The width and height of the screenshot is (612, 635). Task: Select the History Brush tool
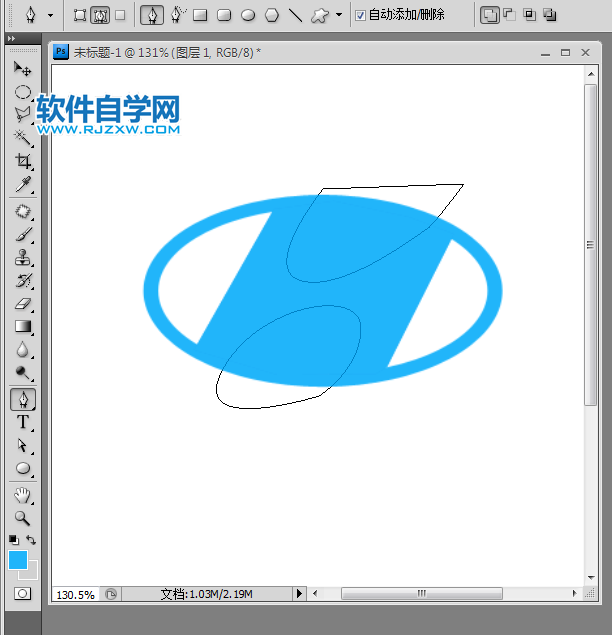tap(23, 280)
